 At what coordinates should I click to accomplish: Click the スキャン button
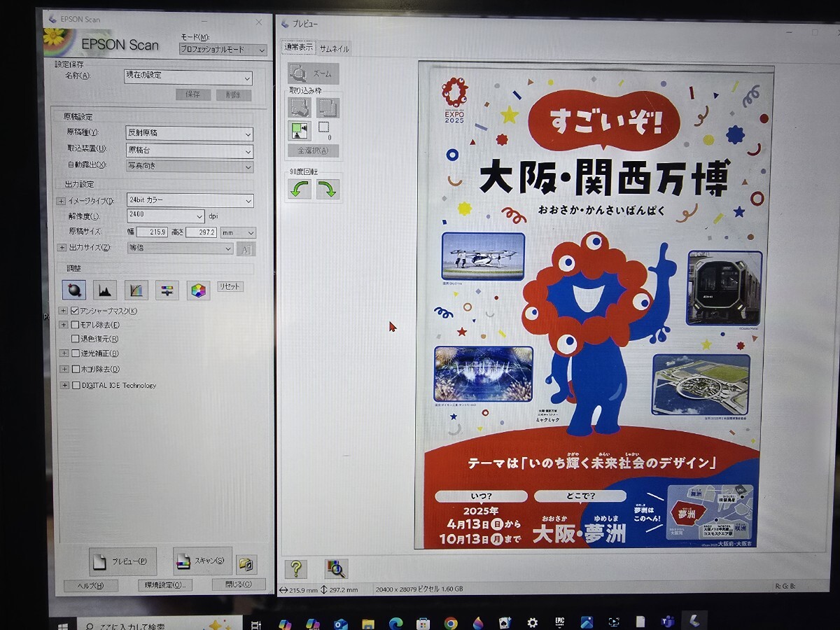(202, 560)
